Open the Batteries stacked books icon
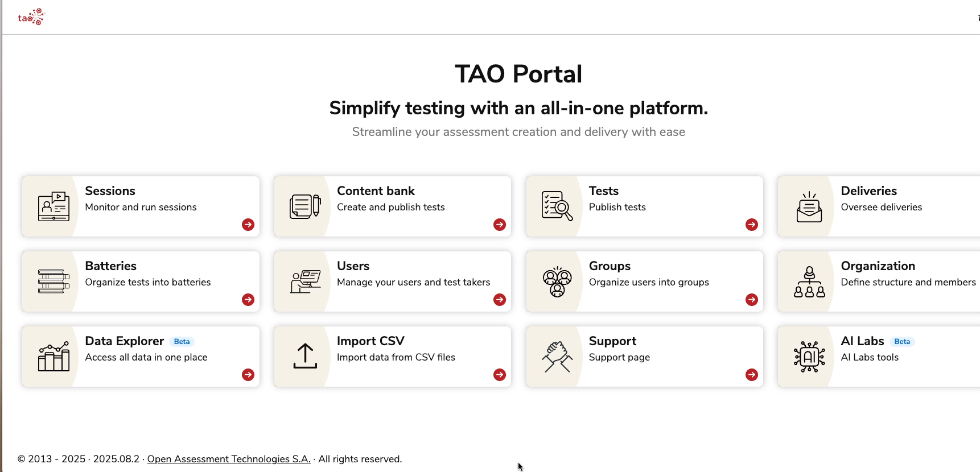Viewport: 980px width, 472px height. click(x=53, y=281)
